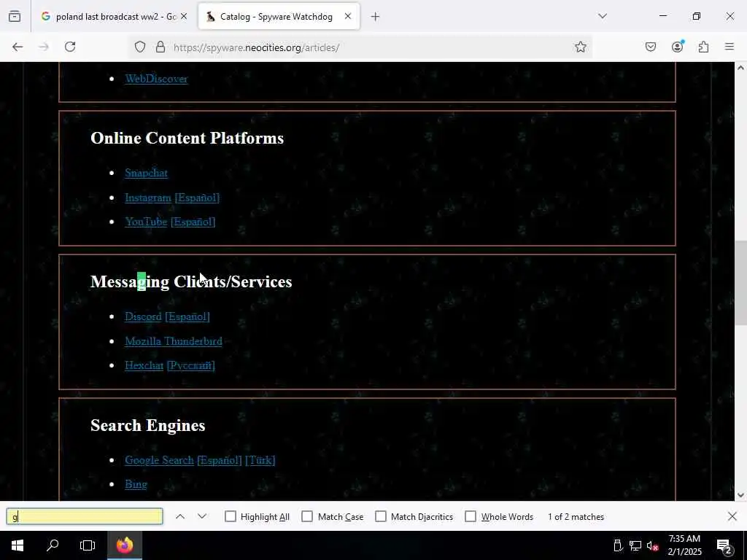Open the Discord article link
747x560 pixels.
[143, 316]
